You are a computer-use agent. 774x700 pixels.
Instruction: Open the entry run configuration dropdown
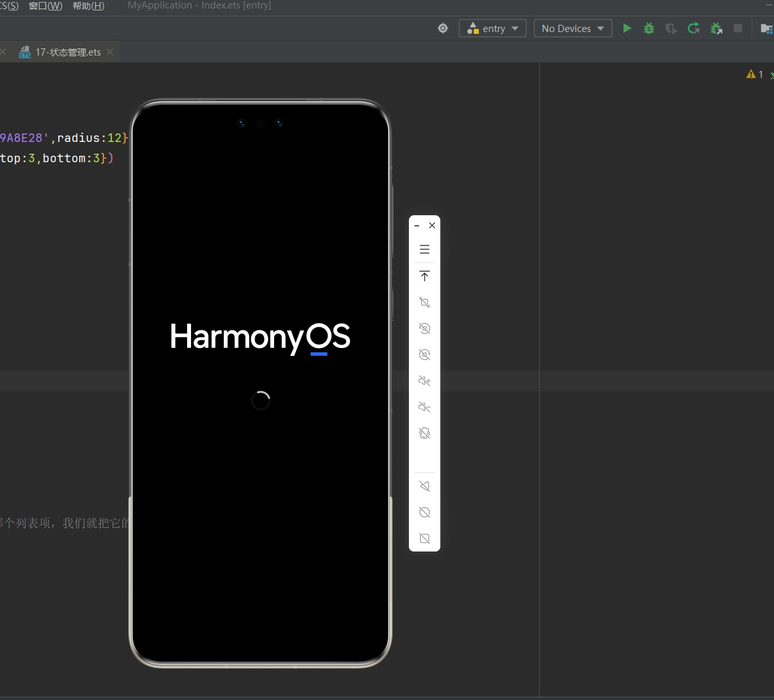tap(493, 28)
